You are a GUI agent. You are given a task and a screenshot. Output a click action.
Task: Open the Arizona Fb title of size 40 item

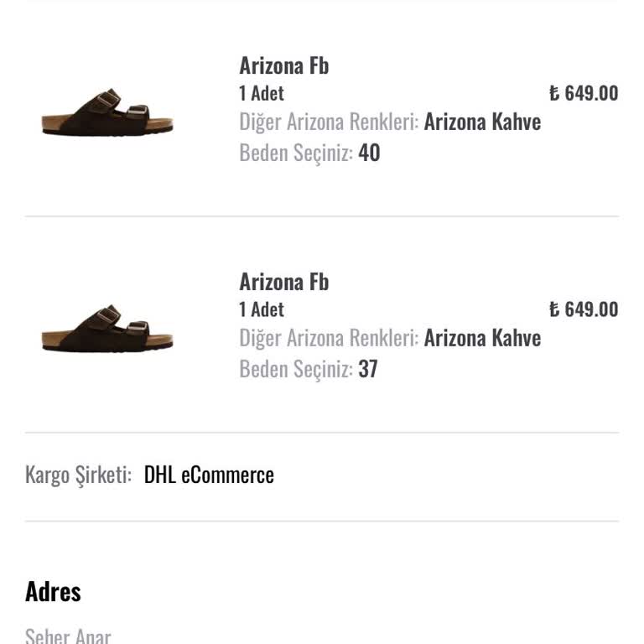[x=283, y=65]
